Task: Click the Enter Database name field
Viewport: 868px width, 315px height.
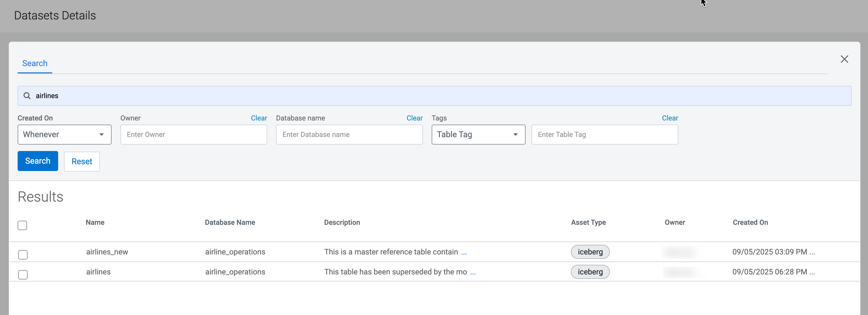Action: click(x=349, y=135)
